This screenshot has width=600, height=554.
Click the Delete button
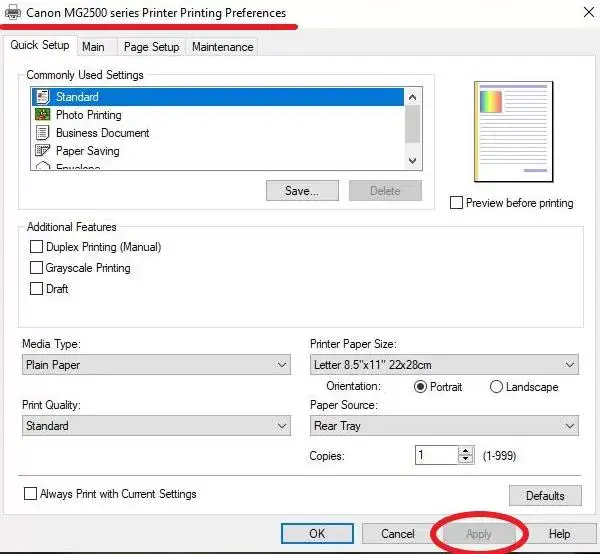point(385,191)
